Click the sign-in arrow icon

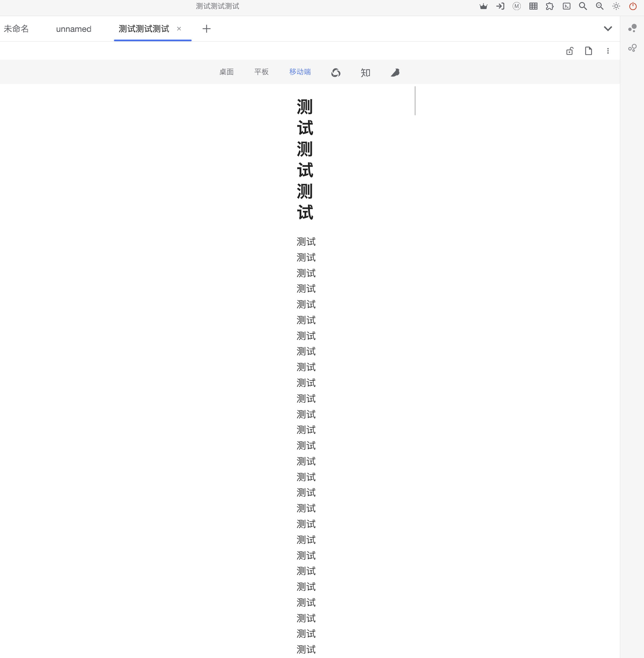(500, 6)
